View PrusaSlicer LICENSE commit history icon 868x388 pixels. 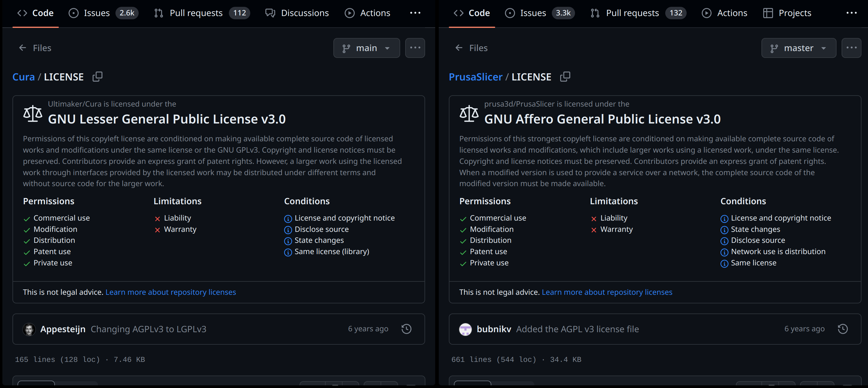pos(843,329)
